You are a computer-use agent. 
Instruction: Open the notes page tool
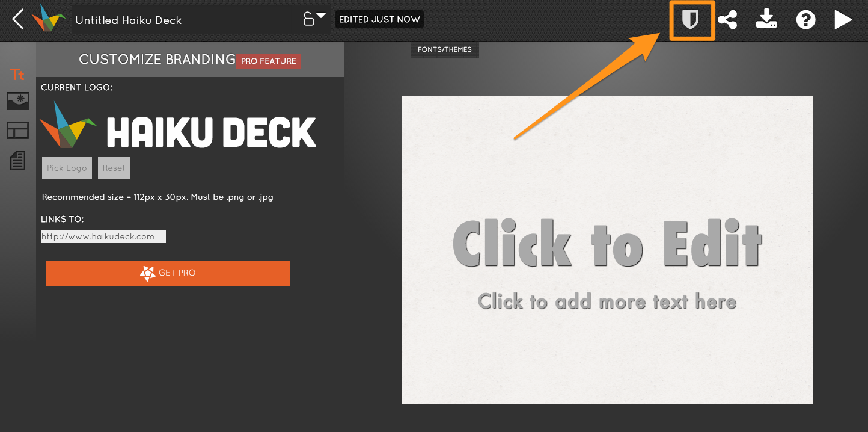[17, 161]
